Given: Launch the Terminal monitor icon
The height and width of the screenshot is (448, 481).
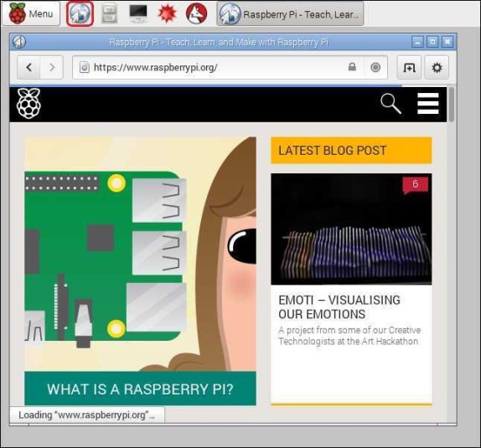Looking at the screenshot, I should 137,13.
